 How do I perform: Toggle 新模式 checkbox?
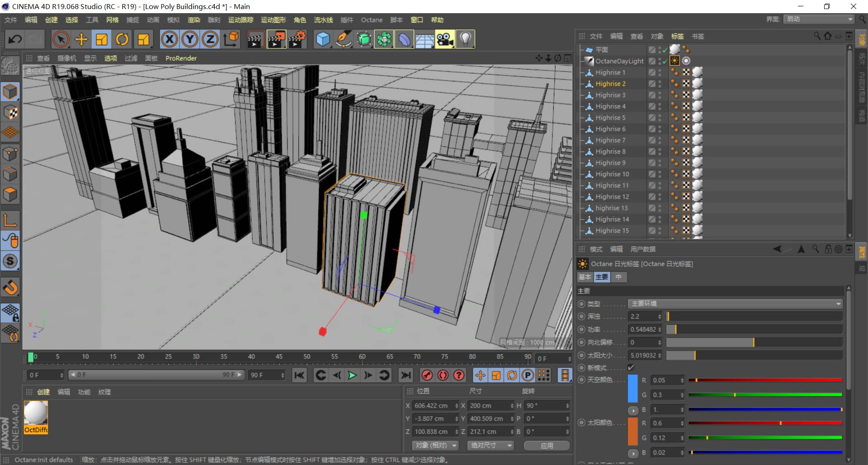[x=631, y=367]
